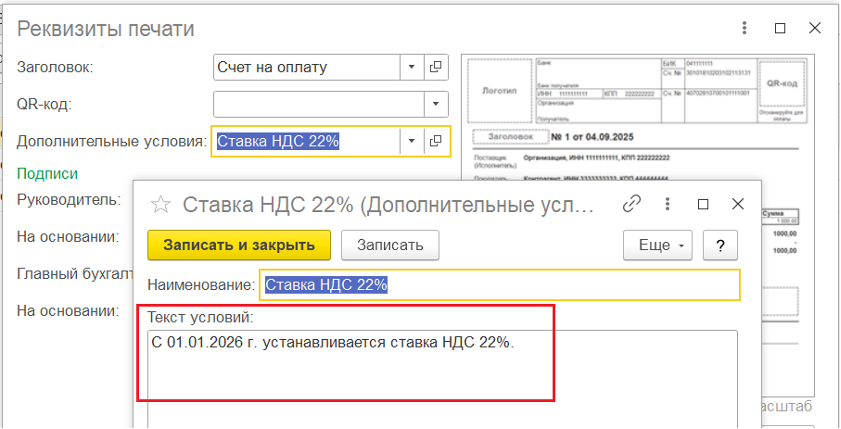Click open icon next to Заголовок field
The image size is (841, 429).
coord(436,67)
